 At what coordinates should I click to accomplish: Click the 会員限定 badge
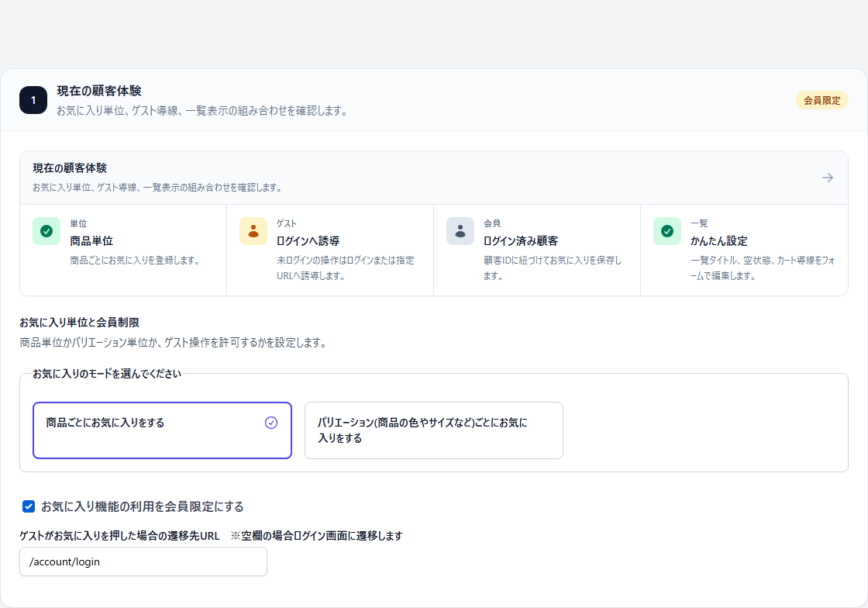click(x=822, y=100)
